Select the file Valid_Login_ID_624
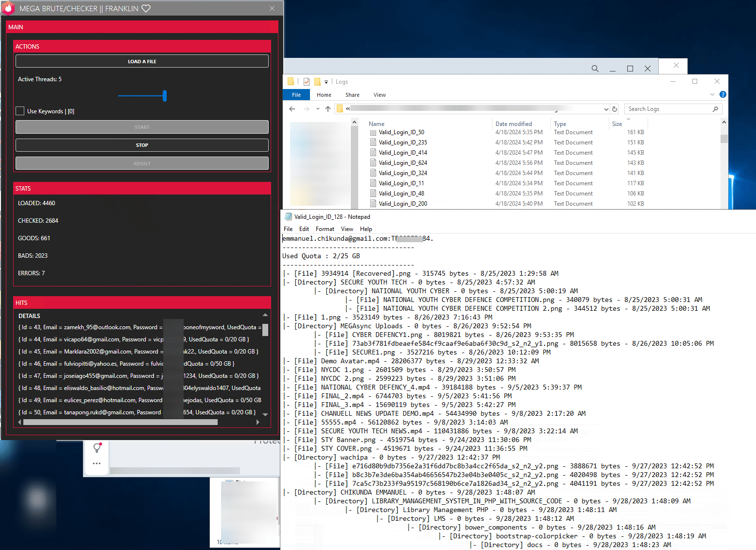756x550 pixels. click(403, 163)
